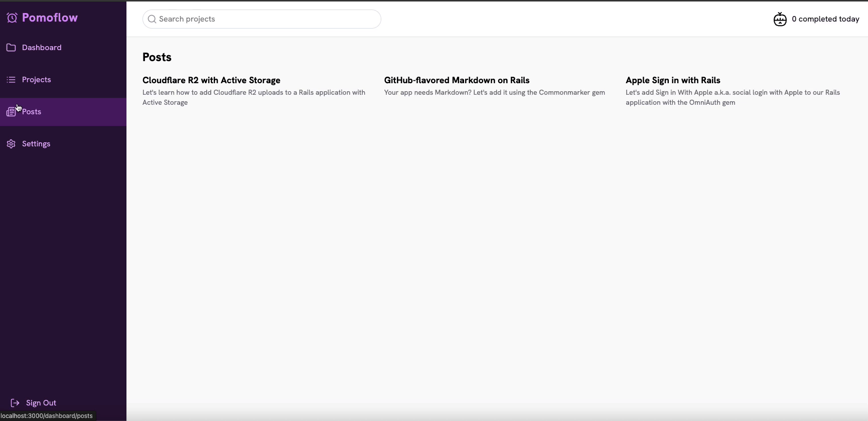Open the Apple Sign in with Rails post
868x421 pixels.
[x=673, y=80]
